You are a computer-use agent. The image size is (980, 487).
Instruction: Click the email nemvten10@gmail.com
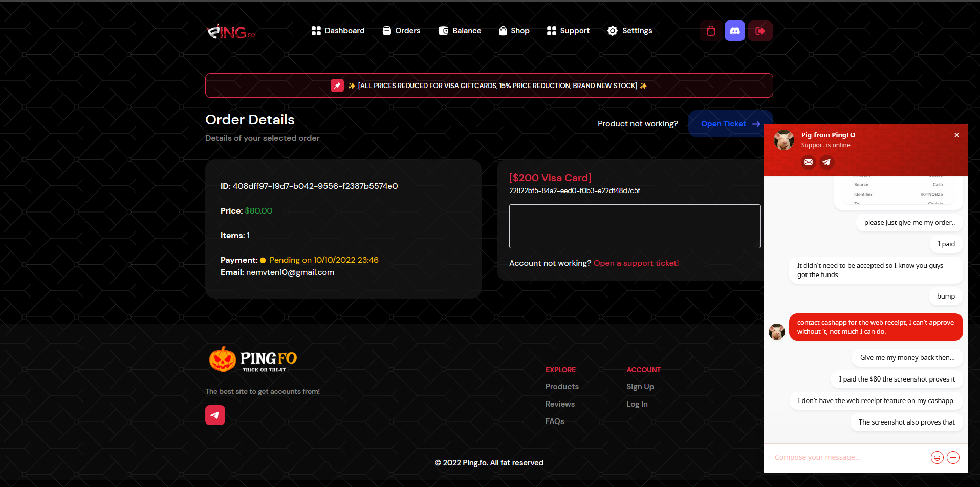pyautogui.click(x=290, y=272)
